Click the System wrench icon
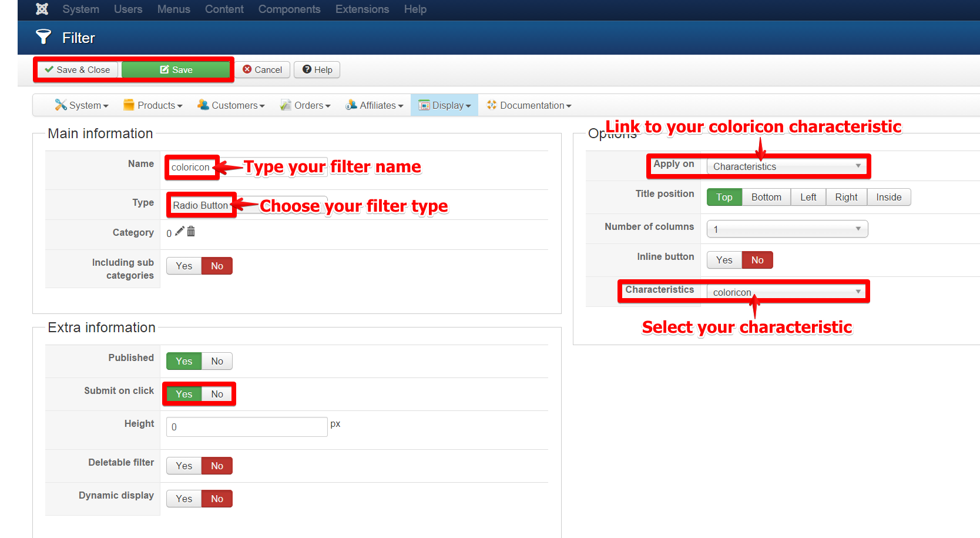 pos(61,105)
